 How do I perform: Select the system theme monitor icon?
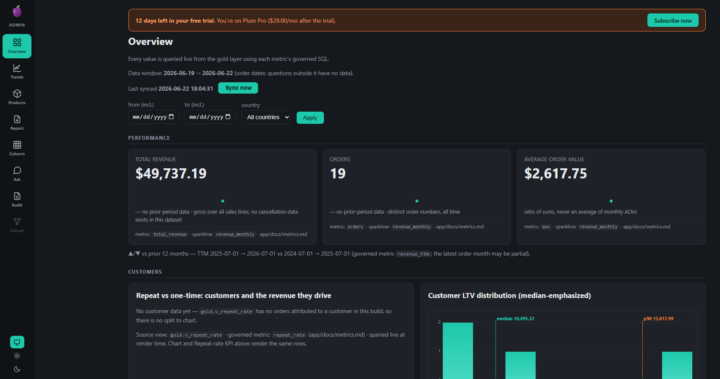tap(17, 342)
